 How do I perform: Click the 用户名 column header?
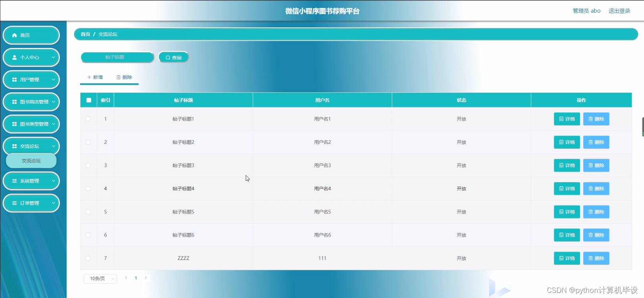click(322, 100)
